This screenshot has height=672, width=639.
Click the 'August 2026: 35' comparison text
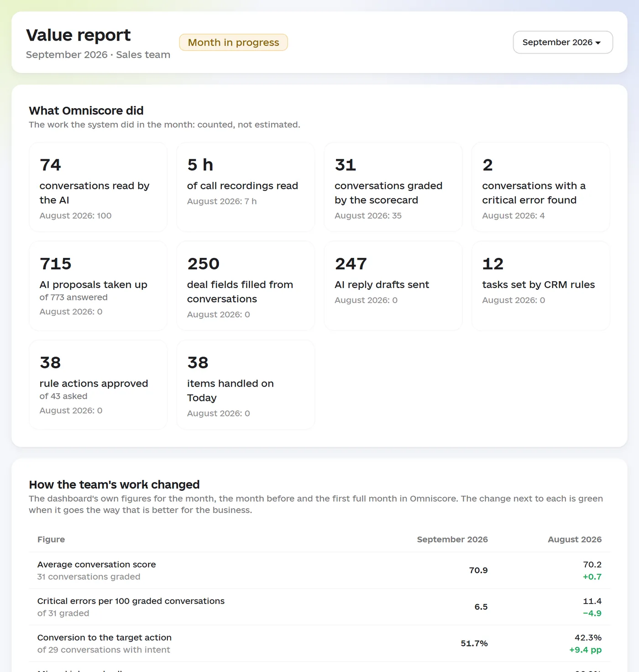[x=368, y=215]
